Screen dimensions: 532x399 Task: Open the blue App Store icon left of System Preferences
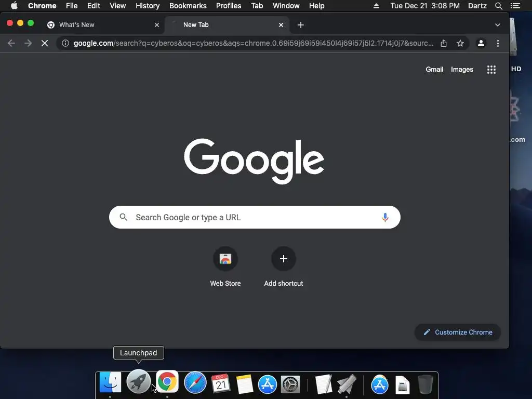pyautogui.click(x=268, y=385)
